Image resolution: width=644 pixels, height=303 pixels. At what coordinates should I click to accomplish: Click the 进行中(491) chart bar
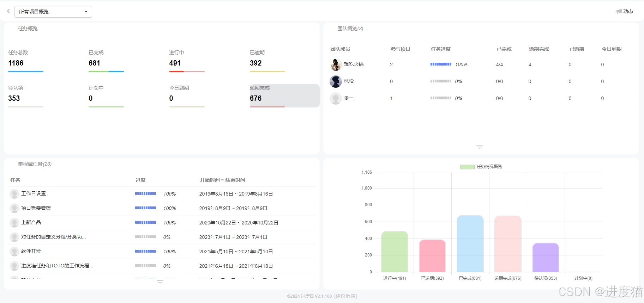click(x=395, y=252)
